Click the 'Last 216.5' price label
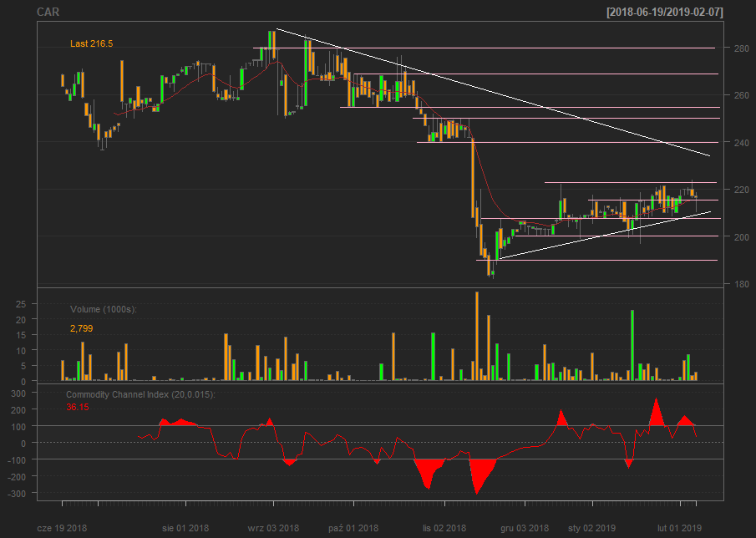 (x=92, y=44)
